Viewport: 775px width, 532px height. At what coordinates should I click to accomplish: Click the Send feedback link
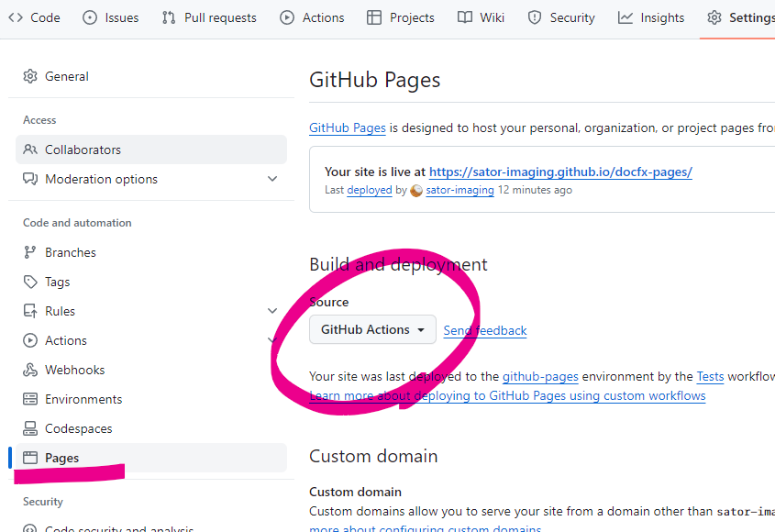[x=485, y=330]
